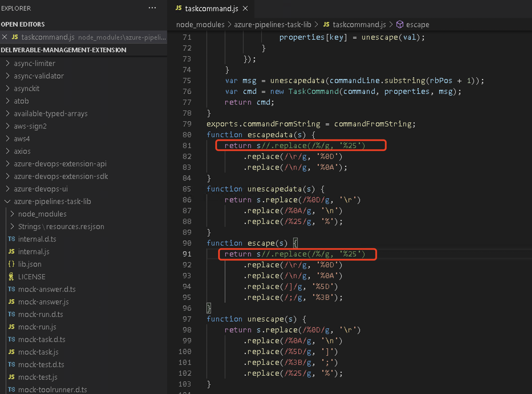Click the '.replace(/]/g, '%5D')' line 94
The image size is (532, 394).
[291, 287]
